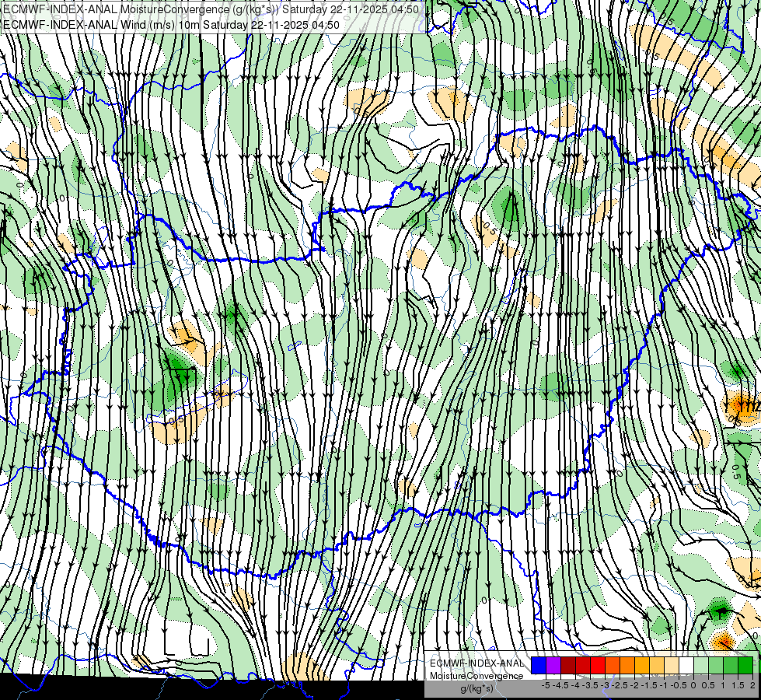Click the pale peach swatch between -1 and -0.5
This screenshot has height=700, width=761.
tap(671, 665)
